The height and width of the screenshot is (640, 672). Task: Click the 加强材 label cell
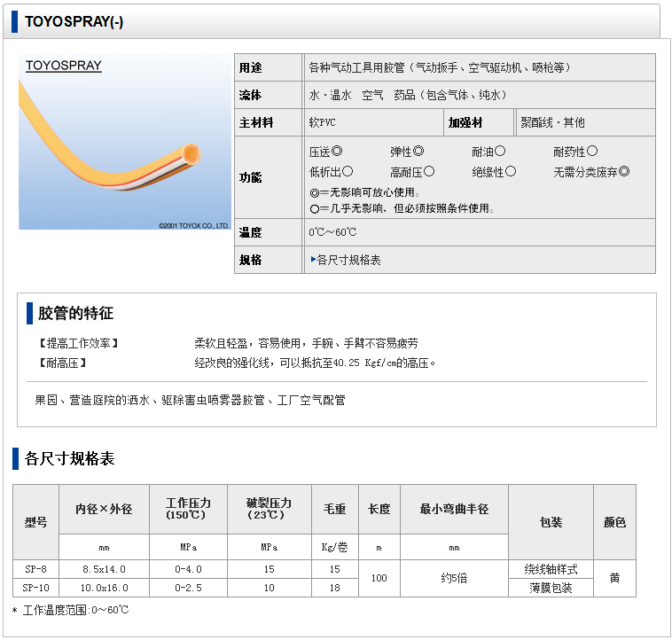[x=478, y=122]
